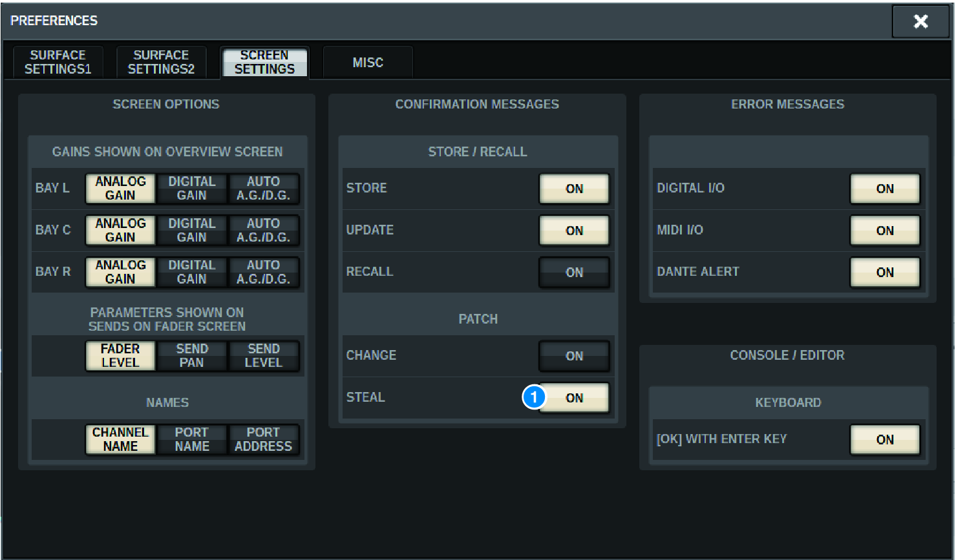Go to the MISC tab
This screenshot has height=560, width=956.
[367, 62]
